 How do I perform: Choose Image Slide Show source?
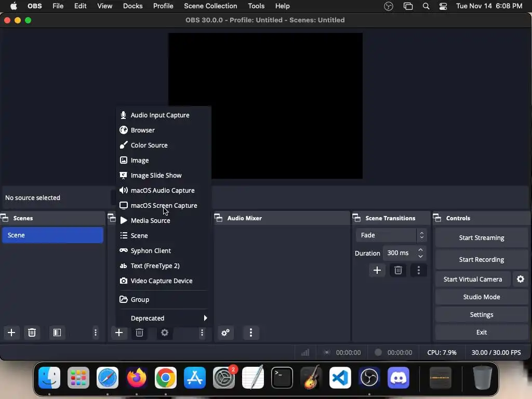[164, 175]
